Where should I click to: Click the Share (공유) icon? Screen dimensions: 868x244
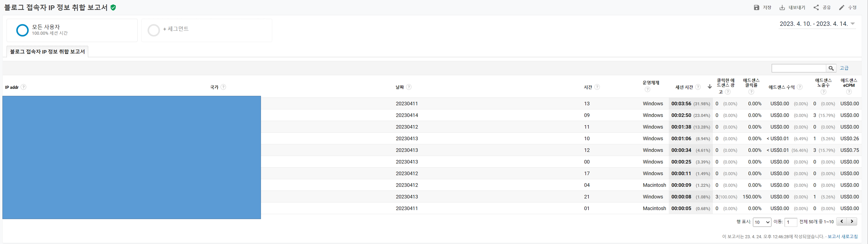[x=816, y=7]
